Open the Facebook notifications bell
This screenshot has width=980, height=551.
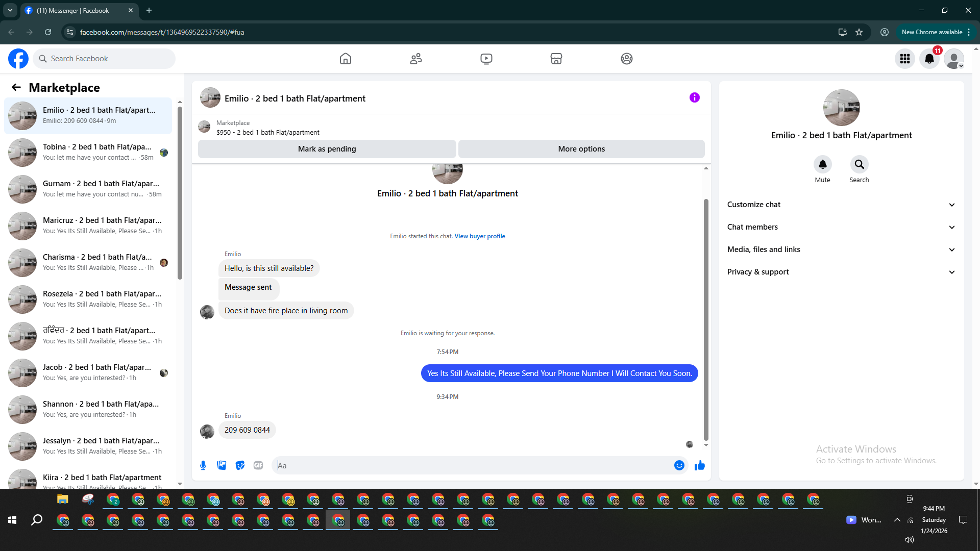(929, 59)
